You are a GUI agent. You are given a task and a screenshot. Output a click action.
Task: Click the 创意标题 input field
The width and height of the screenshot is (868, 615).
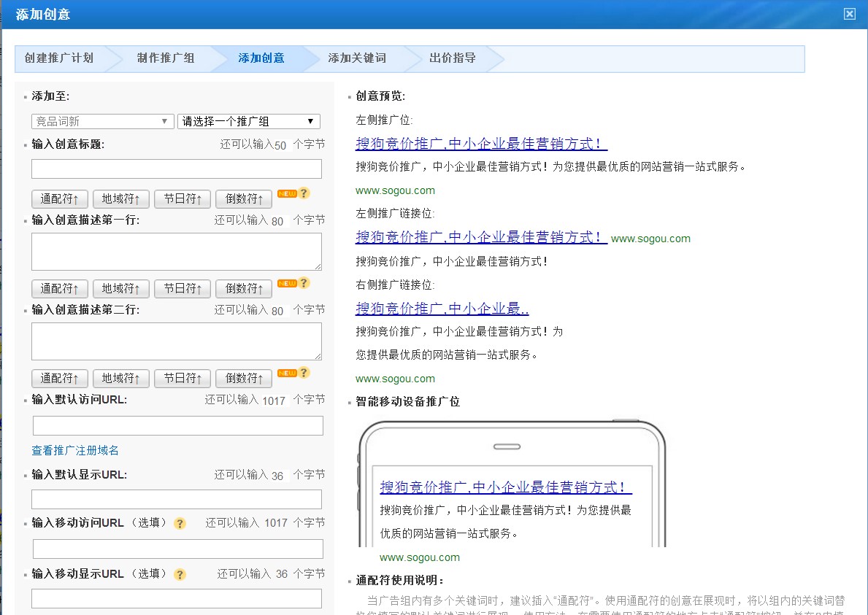point(177,169)
